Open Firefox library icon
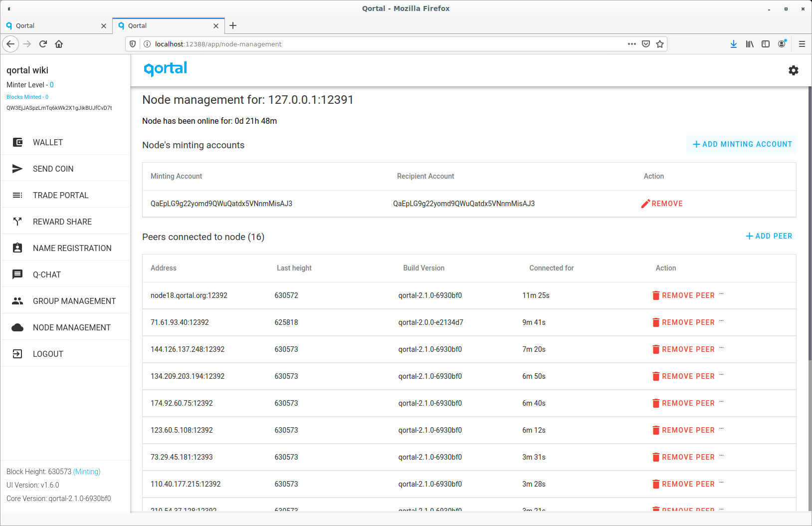This screenshot has width=812, height=526. click(x=750, y=44)
